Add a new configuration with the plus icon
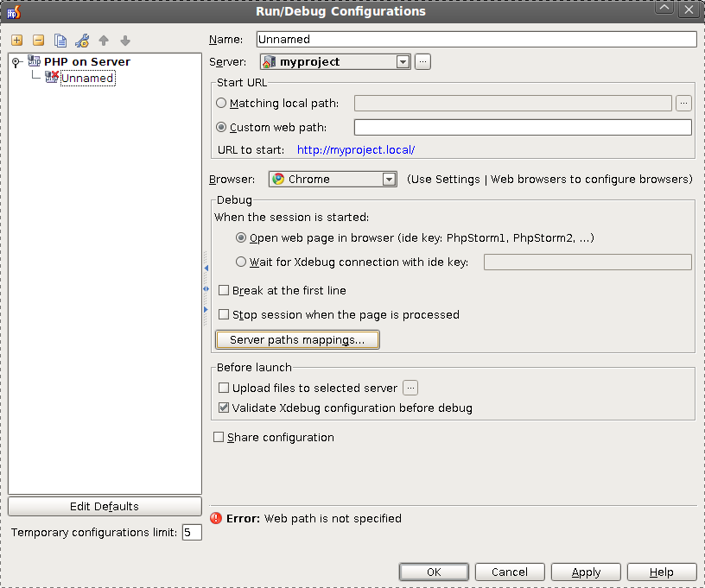This screenshot has width=705, height=588. pyautogui.click(x=17, y=41)
